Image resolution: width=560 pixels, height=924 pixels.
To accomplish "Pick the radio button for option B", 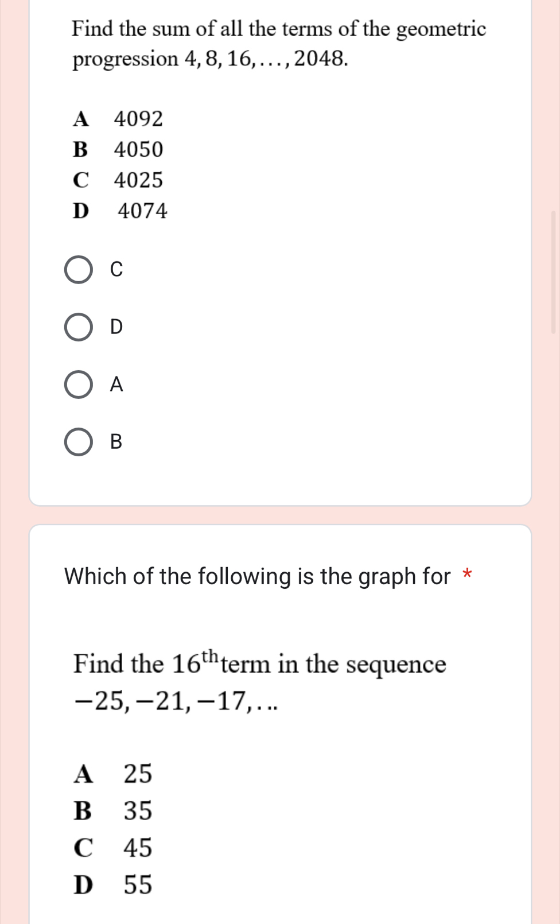I will coord(78,442).
